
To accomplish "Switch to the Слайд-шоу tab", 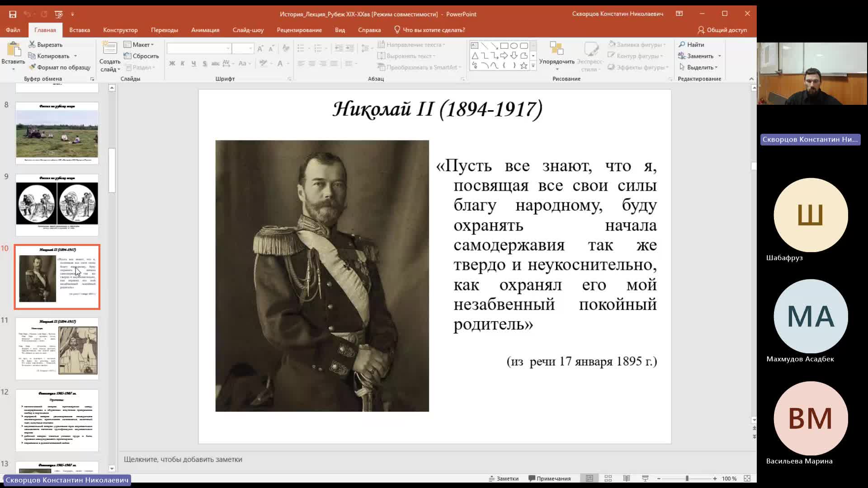I will 248,30.
